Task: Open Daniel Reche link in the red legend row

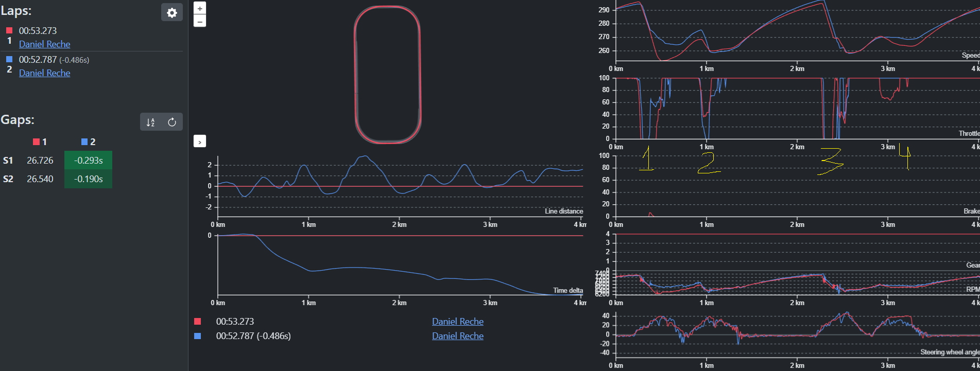Action: 457,322
